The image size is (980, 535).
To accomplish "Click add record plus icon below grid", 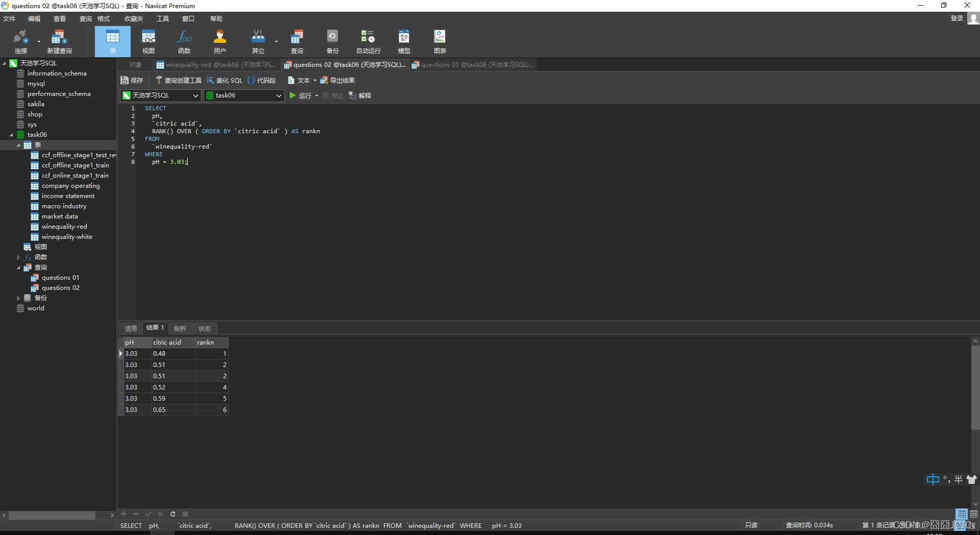I will (x=124, y=514).
